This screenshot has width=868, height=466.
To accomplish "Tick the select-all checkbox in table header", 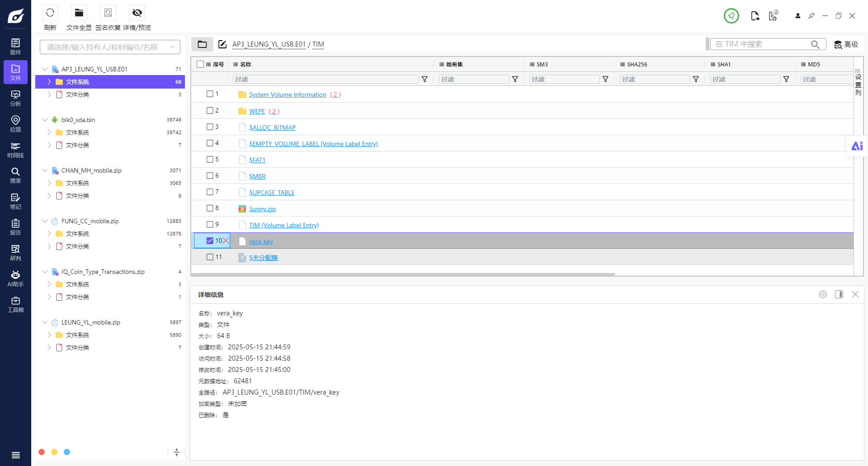I will (x=200, y=64).
